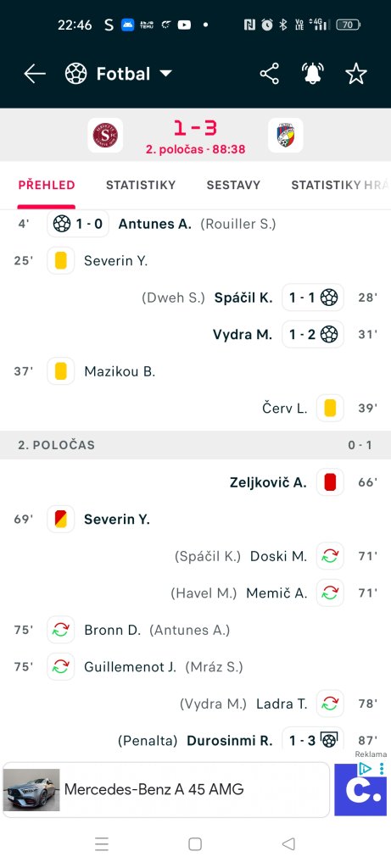Image resolution: width=391 pixels, height=868 pixels.
Task: Toggle the notification bell for this match
Action: point(313,74)
